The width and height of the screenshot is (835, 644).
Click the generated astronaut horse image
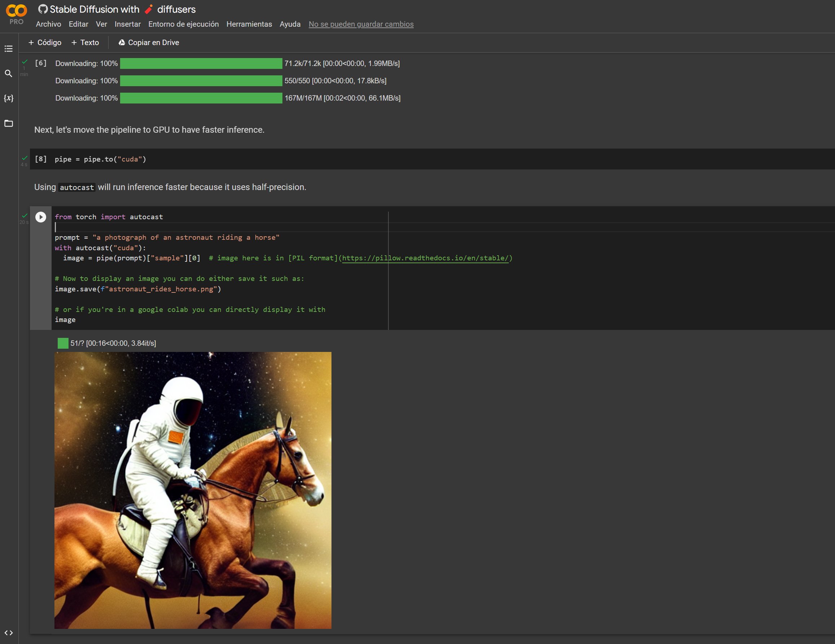click(193, 490)
